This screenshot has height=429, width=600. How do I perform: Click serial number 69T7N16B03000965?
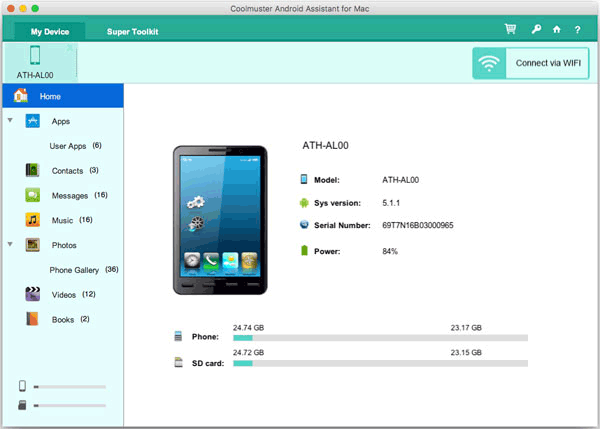pos(417,225)
